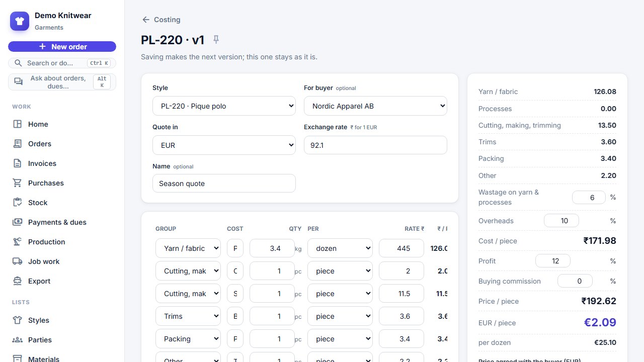
Task: Click the pin icon next to PL-220 · v1
Action: click(x=216, y=39)
